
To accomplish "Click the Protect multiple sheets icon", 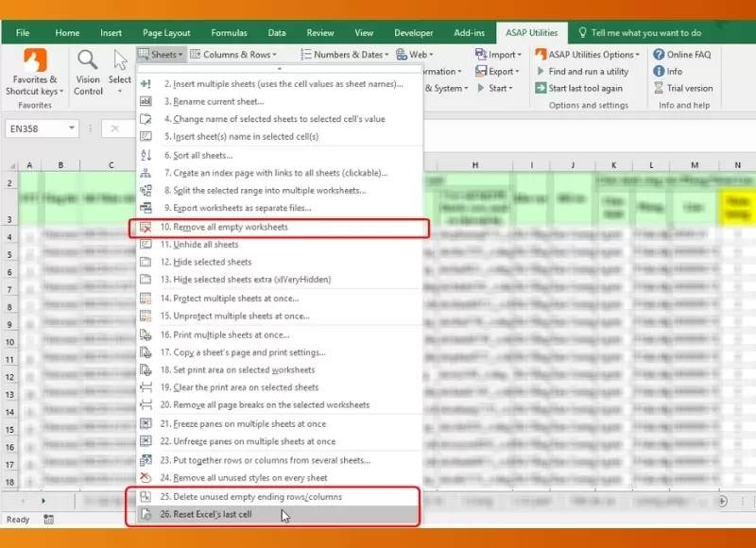I will (146, 299).
